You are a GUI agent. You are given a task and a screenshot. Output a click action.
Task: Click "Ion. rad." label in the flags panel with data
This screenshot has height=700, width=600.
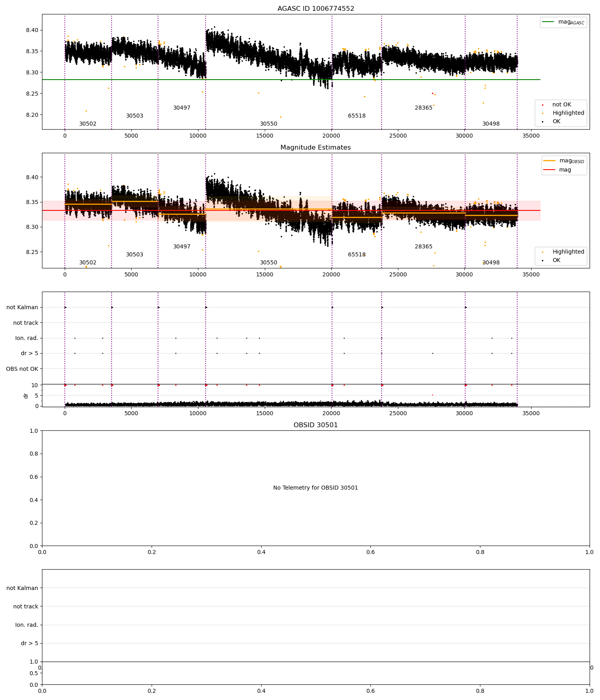(x=27, y=338)
